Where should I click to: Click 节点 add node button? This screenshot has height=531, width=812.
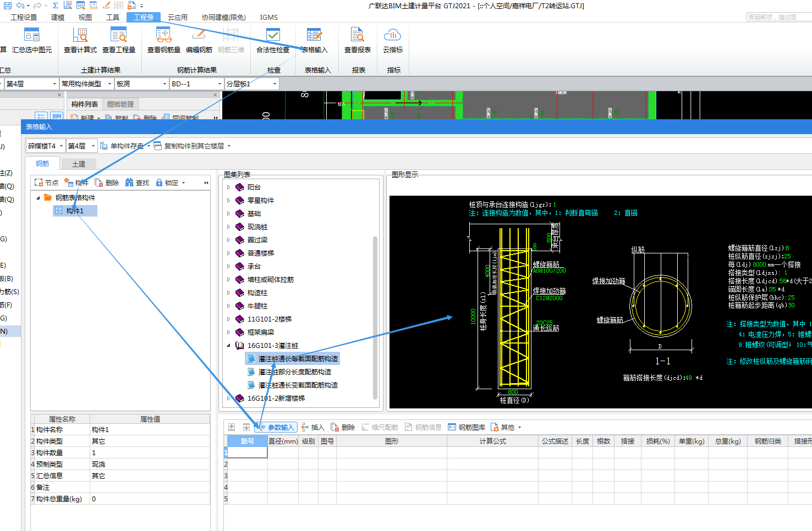coord(46,182)
